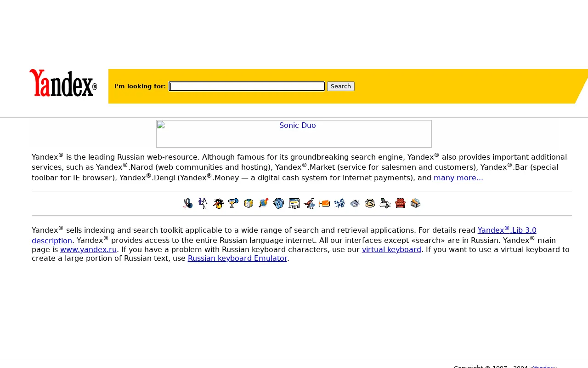
Task: Open the virtual keyboard link
Action: [x=391, y=250]
